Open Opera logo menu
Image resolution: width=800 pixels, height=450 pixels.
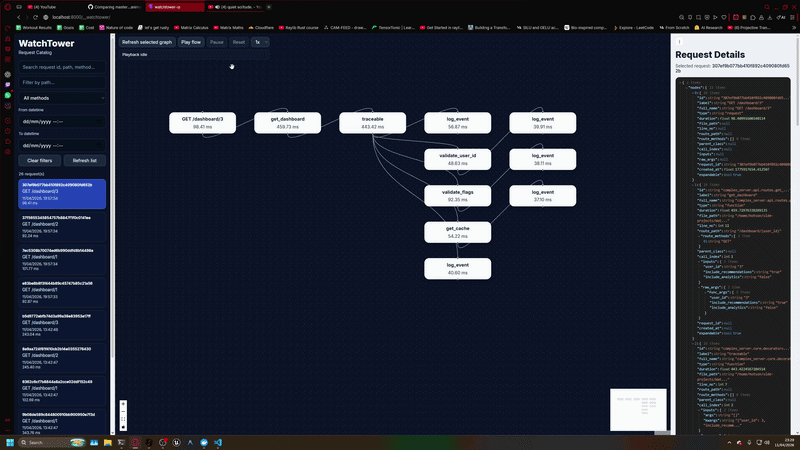(x=8, y=7)
